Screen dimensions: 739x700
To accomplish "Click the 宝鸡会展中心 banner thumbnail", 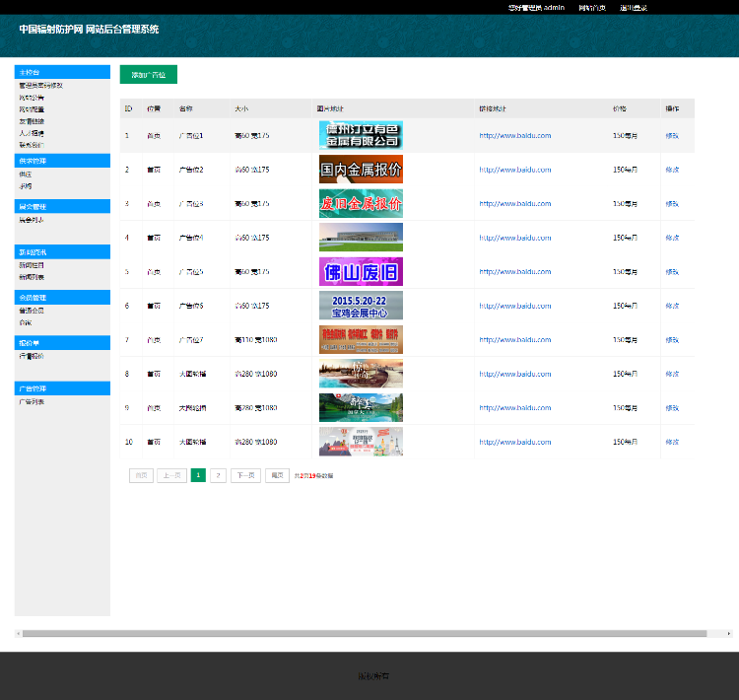I will click(361, 306).
